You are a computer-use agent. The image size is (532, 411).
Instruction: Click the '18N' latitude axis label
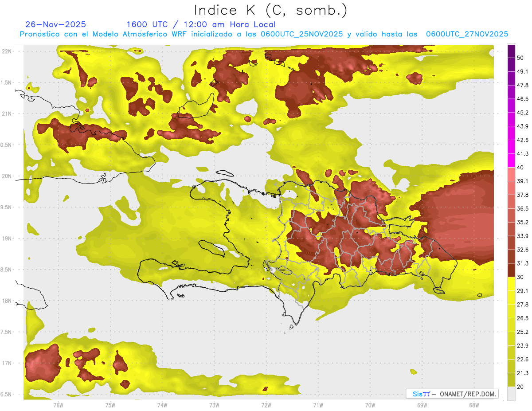(7, 301)
